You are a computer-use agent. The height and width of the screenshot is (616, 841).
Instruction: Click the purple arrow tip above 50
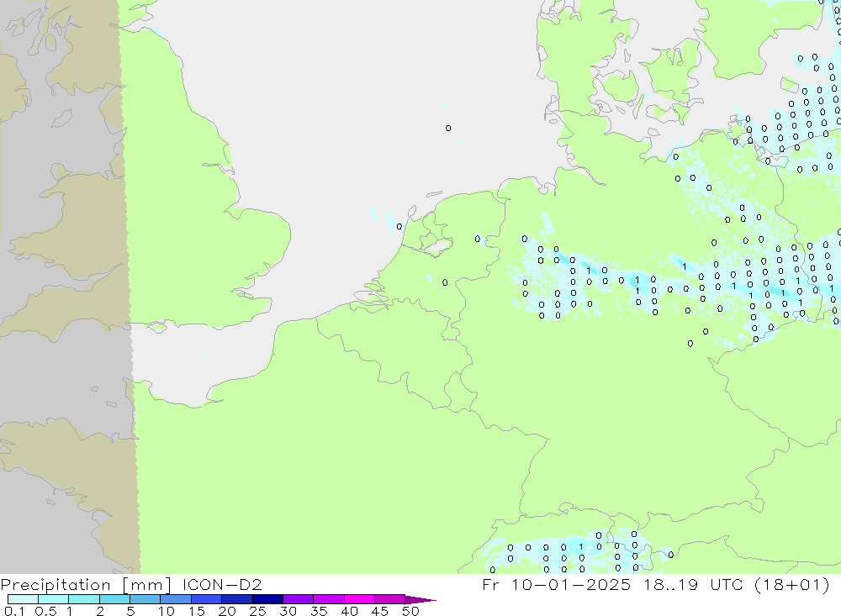420,600
